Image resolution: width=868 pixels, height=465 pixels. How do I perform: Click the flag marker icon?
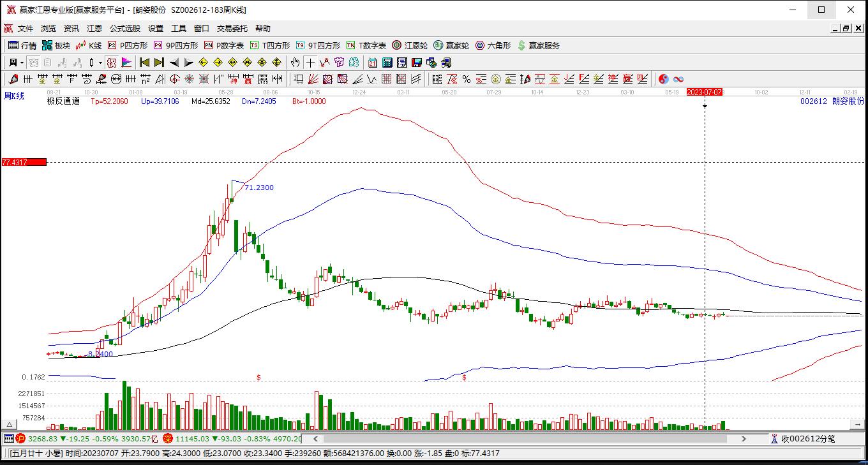(x=126, y=63)
